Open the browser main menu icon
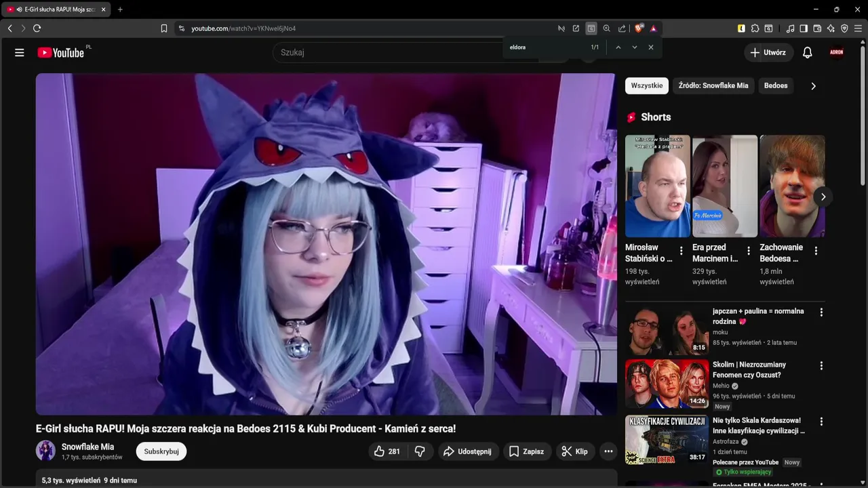The image size is (868, 488). (x=858, y=28)
